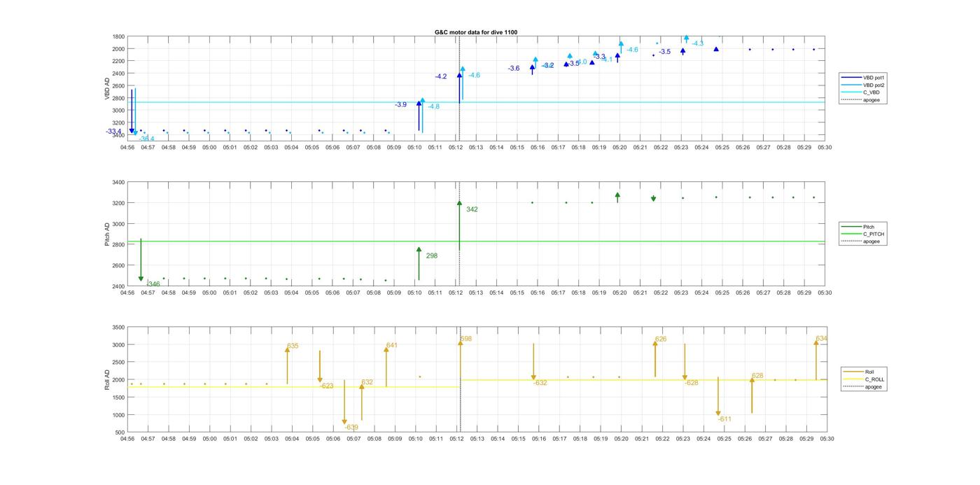Click the '-33.4' data label in VBD plot

(x=114, y=132)
